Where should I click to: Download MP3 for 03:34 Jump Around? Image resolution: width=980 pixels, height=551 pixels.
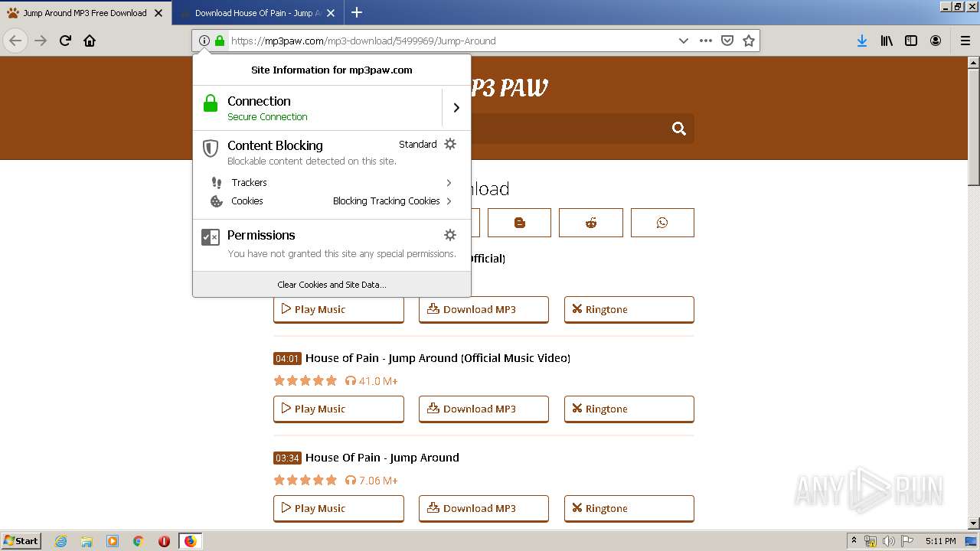[x=484, y=508]
